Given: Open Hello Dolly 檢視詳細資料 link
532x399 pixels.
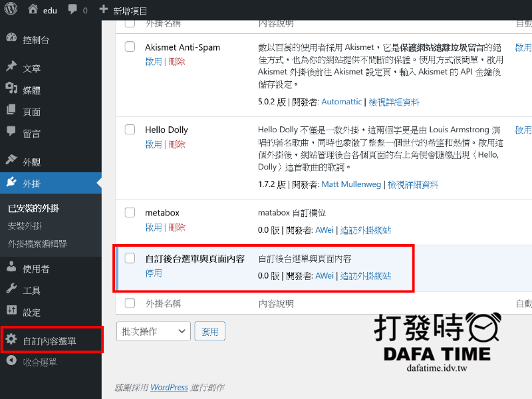Looking at the screenshot, I should 413,184.
